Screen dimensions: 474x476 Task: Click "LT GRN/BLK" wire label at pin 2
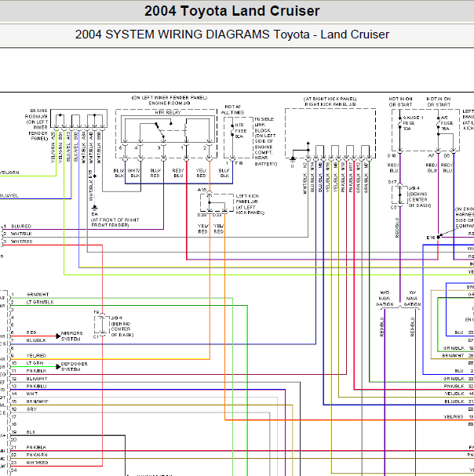[x=40, y=302]
